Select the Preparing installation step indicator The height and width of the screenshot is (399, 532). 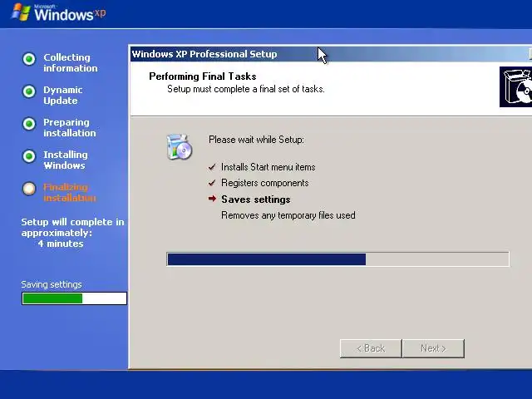29,124
